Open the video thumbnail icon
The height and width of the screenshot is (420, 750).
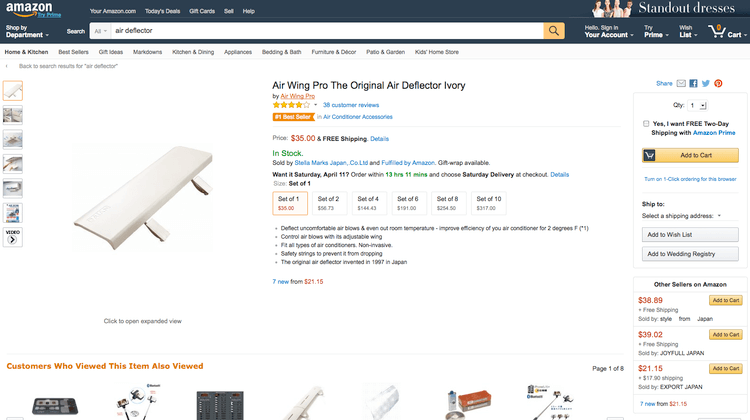coord(13,237)
